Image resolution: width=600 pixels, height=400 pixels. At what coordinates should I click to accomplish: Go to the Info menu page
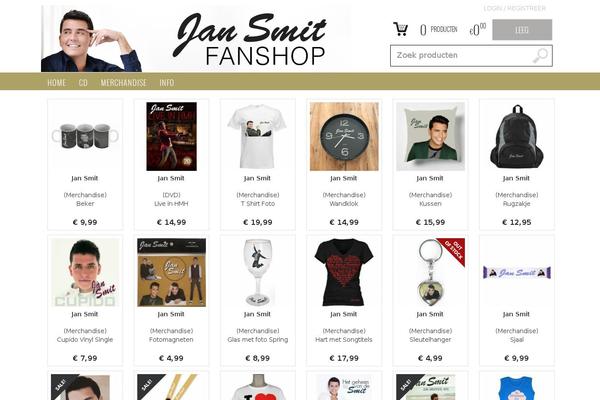tap(167, 82)
